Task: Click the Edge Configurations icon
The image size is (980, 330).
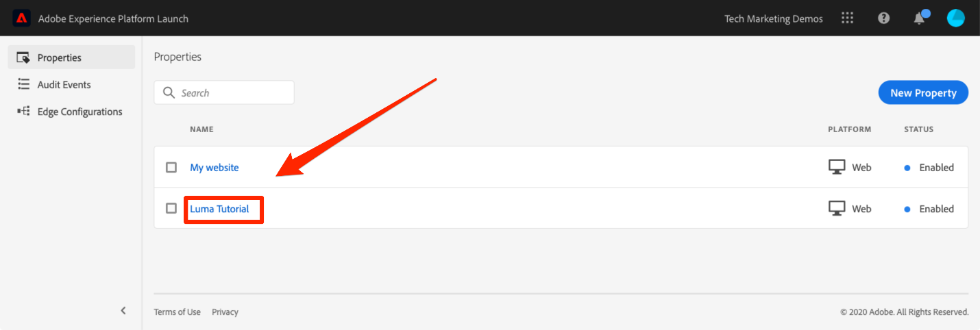Action: (23, 111)
